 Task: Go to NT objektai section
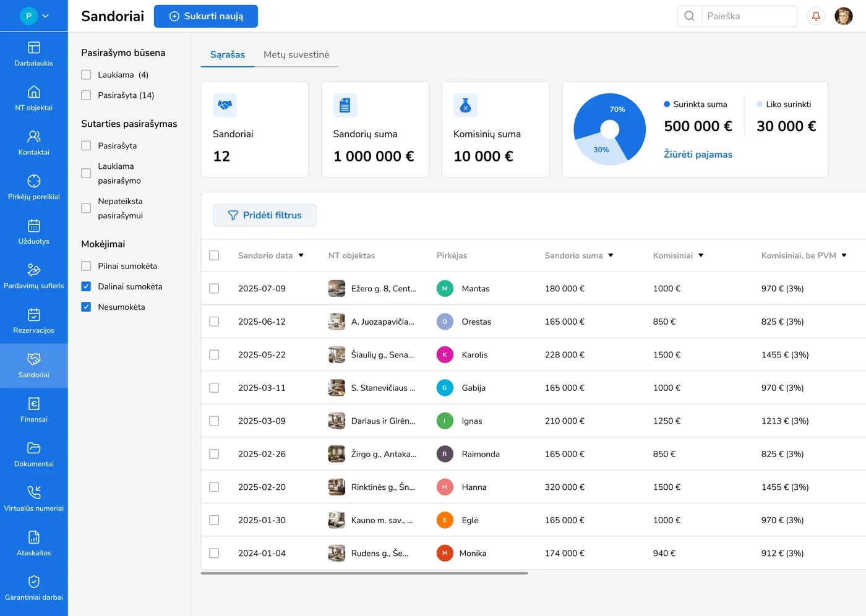(x=33, y=98)
